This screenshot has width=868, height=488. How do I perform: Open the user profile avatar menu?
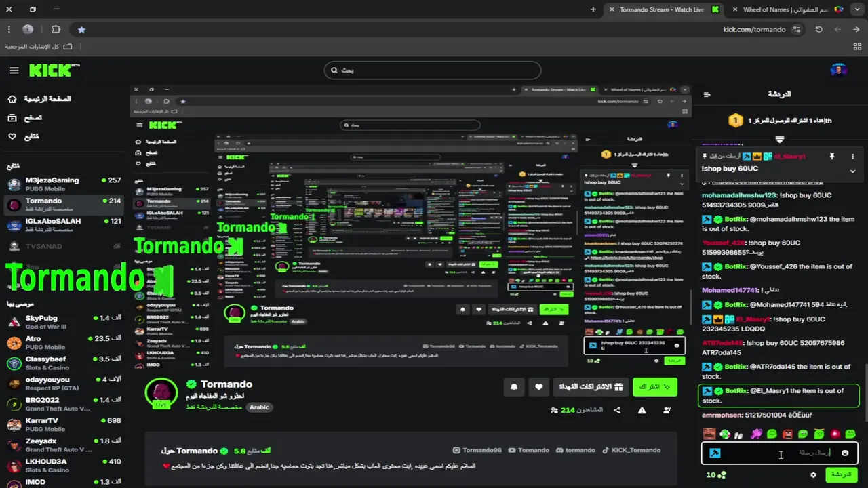point(838,70)
